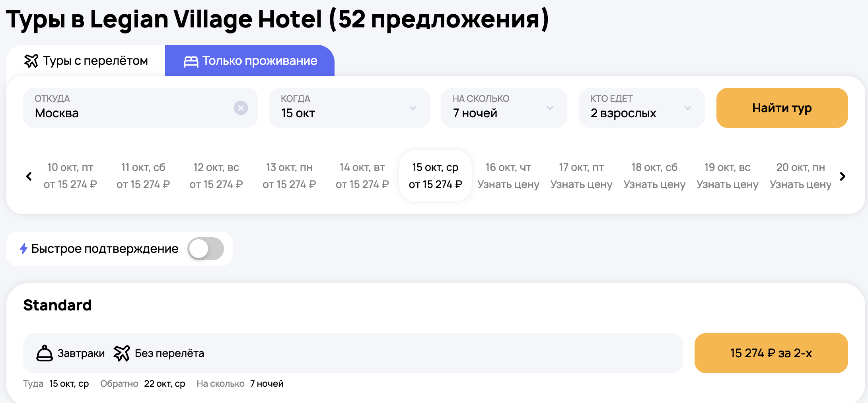Show later dates with right arrow
Viewport: 868px width, 403px height.
[843, 176]
